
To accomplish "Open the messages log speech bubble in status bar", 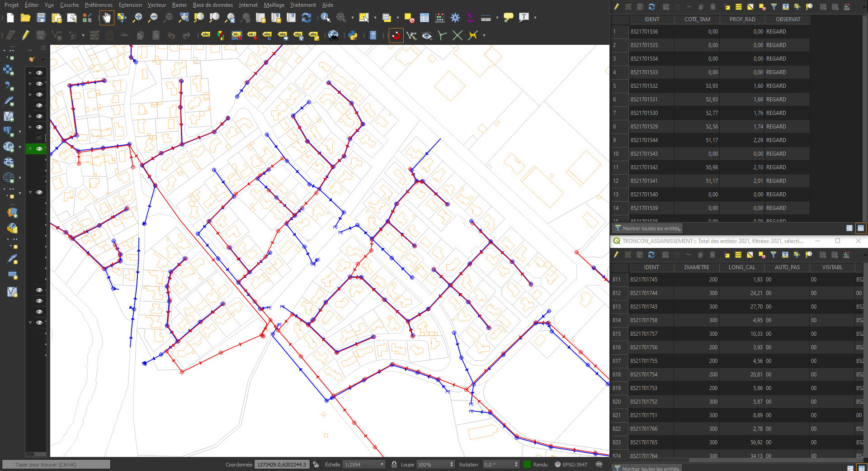I will [x=599, y=464].
